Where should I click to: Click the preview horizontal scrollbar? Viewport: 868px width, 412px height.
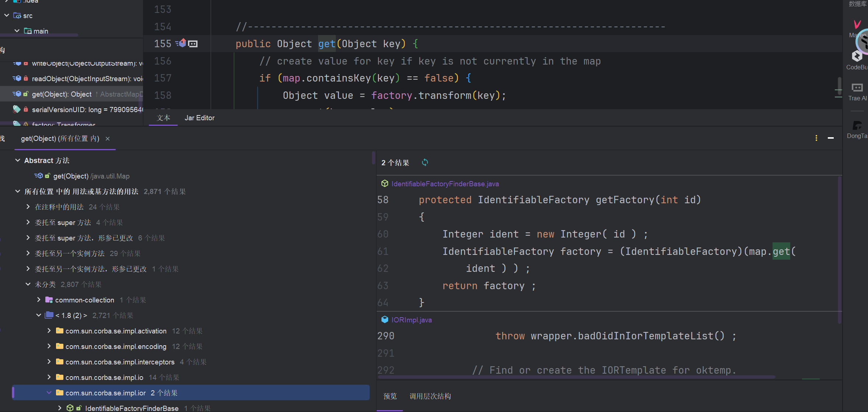click(575, 377)
